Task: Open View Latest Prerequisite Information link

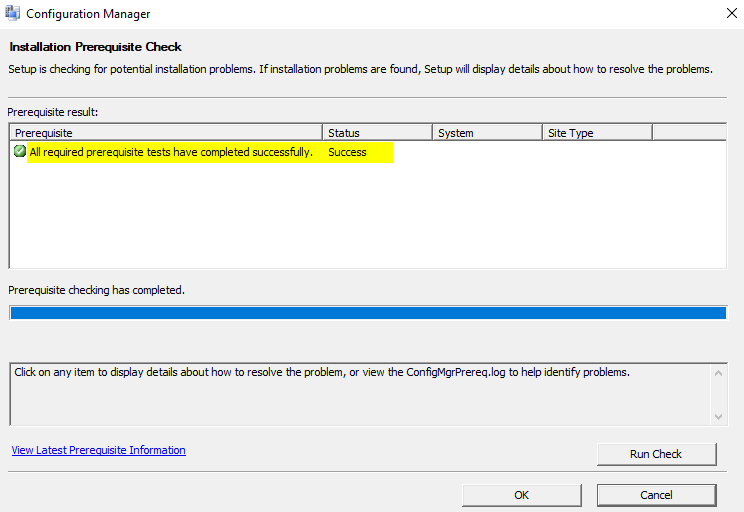Action: pyautogui.click(x=98, y=450)
